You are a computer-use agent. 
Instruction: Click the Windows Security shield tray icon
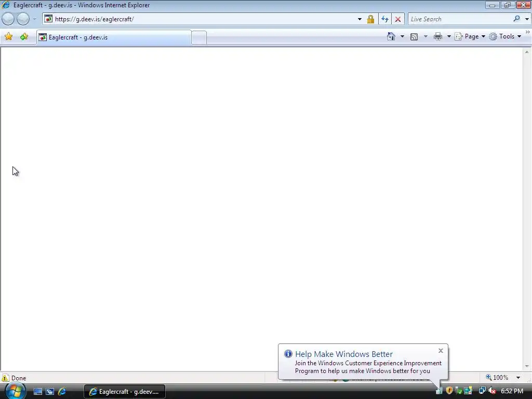coord(449,391)
